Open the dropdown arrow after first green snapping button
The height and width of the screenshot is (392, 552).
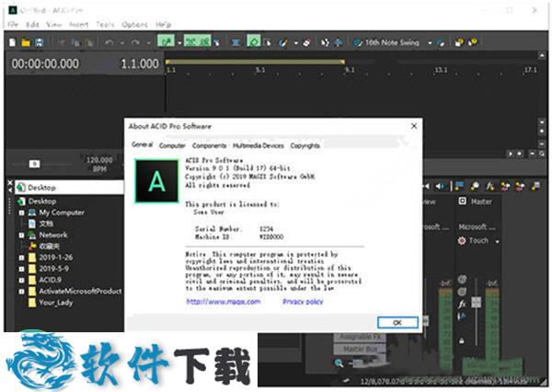(x=179, y=43)
